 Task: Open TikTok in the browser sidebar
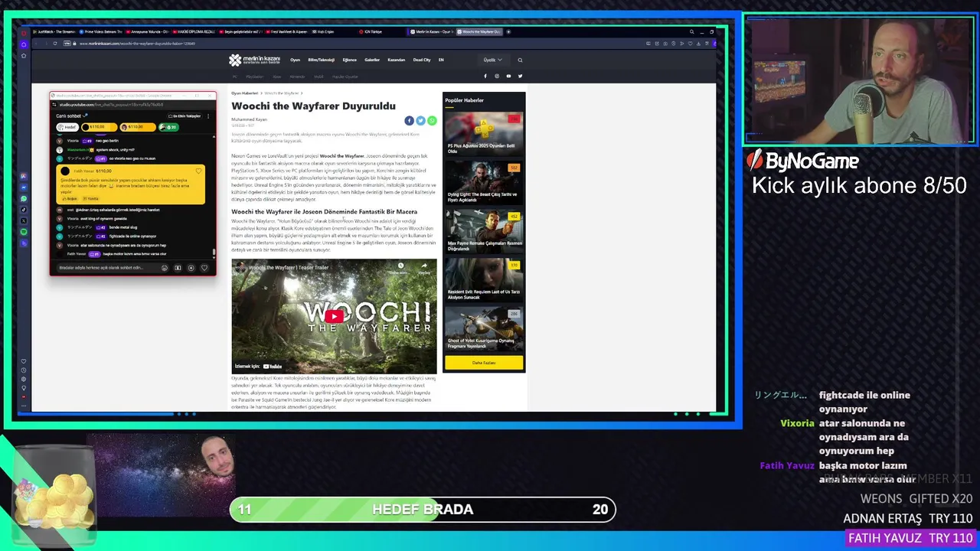24,210
